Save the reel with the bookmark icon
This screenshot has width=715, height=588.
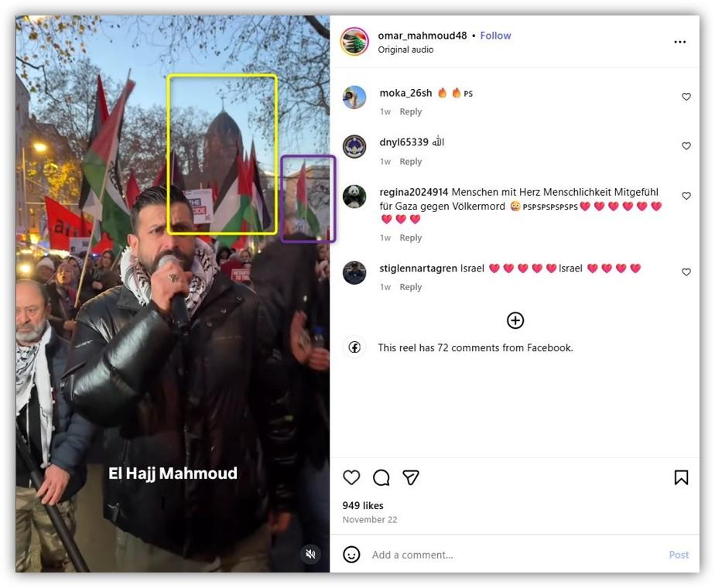(x=681, y=477)
